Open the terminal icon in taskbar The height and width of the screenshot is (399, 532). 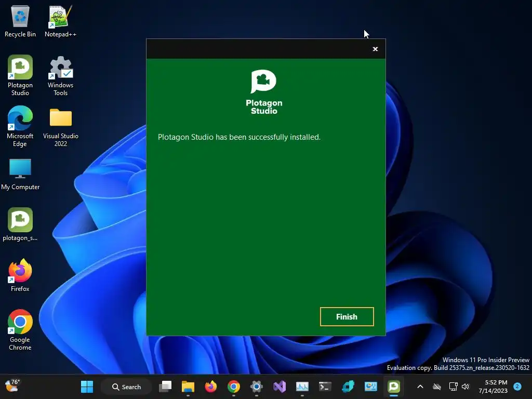coord(325,387)
